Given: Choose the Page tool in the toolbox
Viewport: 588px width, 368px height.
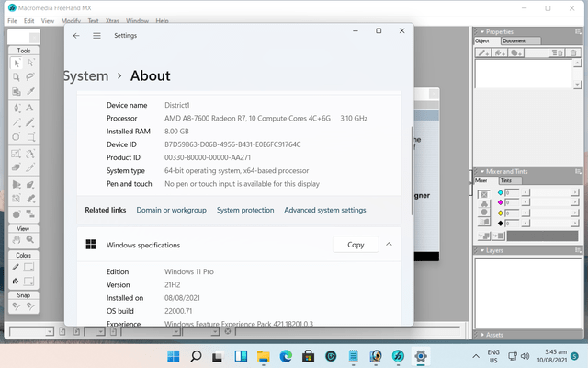Looking at the screenshot, I should coord(17,77).
